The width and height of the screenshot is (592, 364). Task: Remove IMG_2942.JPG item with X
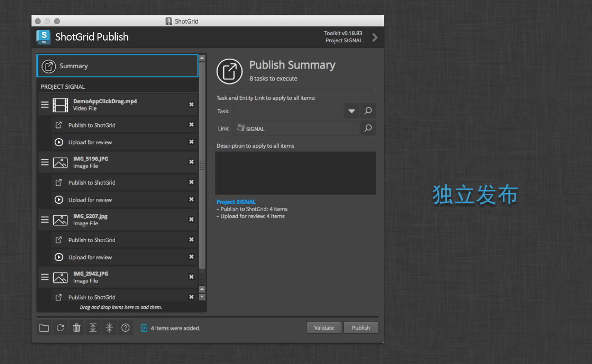191,277
